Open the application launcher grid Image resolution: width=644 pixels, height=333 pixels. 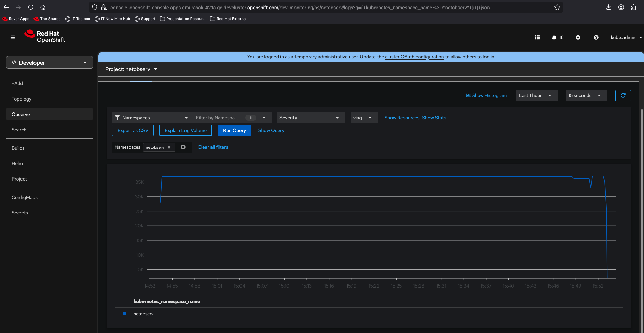pos(537,37)
